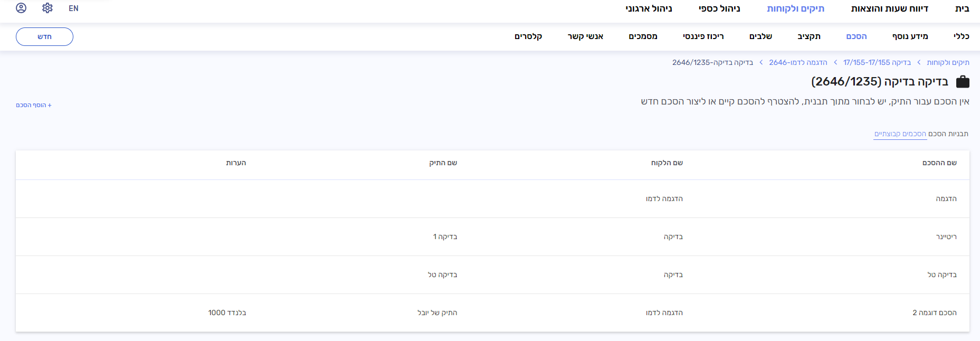Go to תיקים ולקוחות breadcrumb link
Viewport: 980px width, 341px height.
coord(948,62)
